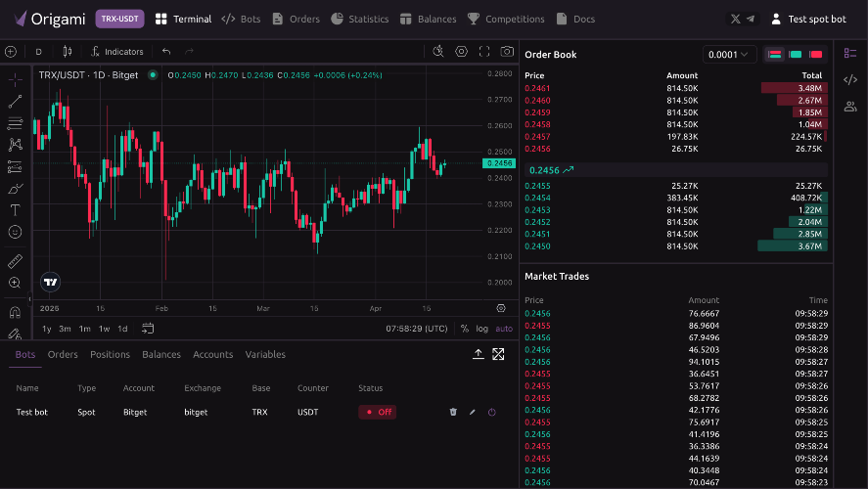Open the Indicators menu
Viewport: 868px width, 489px height.
coord(116,52)
